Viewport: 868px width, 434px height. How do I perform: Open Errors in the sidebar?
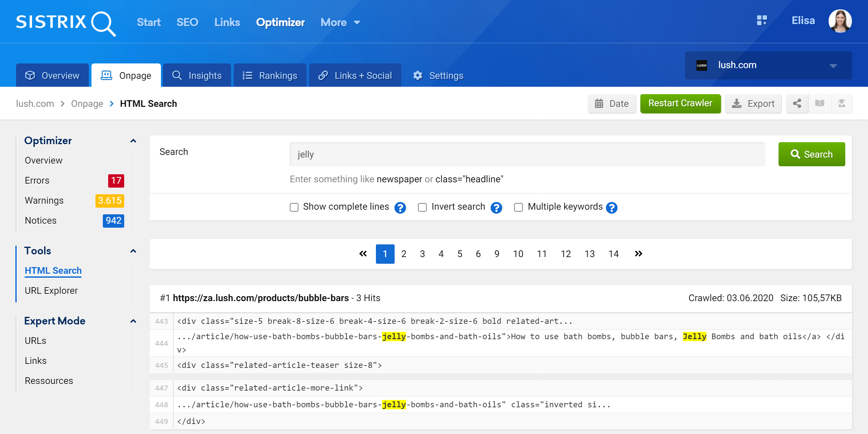tap(37, 181)
